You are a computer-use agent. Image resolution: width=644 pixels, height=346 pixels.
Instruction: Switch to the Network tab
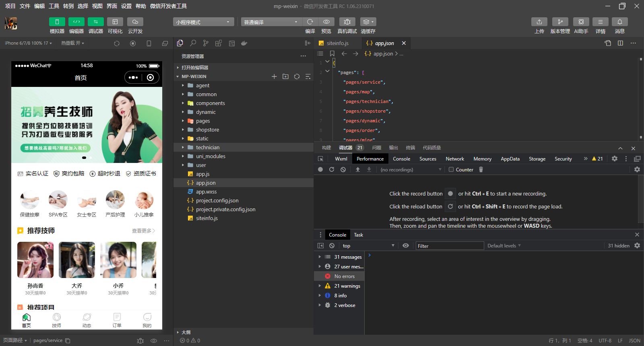[x=455, y=159]
